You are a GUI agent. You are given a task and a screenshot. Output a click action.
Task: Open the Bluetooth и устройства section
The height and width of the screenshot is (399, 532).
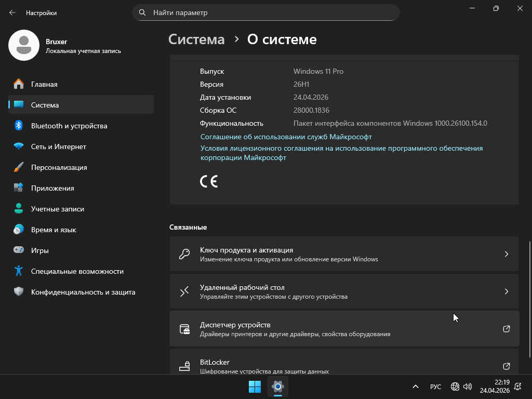(x=69, y=126)
